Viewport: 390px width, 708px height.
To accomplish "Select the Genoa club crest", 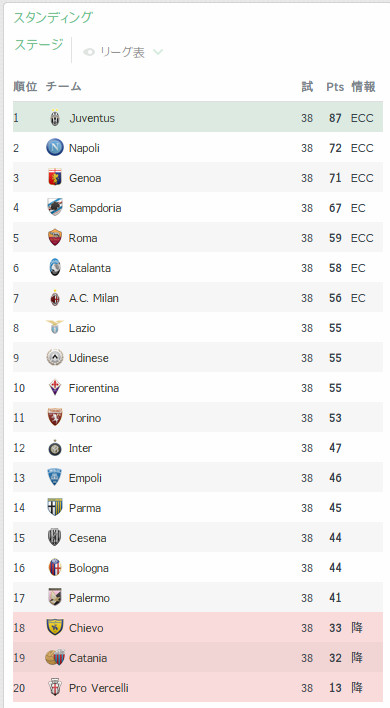I will (x=55, y=178).
